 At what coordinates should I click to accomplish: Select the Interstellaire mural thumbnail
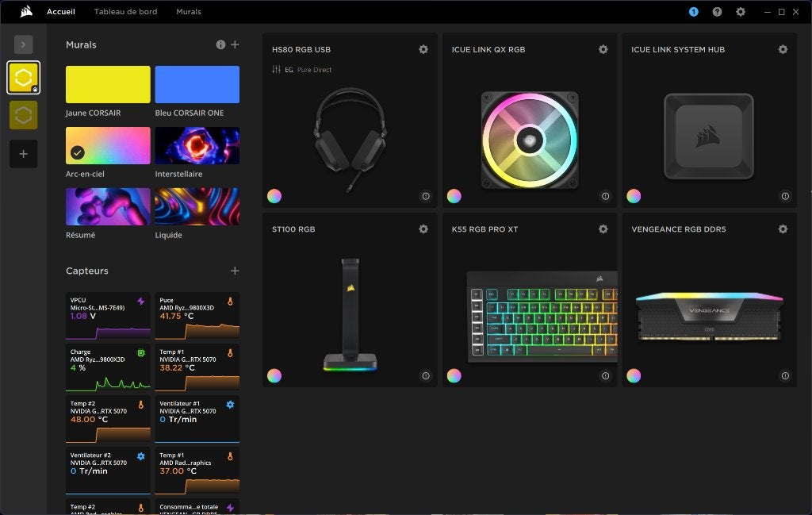click(x=197, y=145)
